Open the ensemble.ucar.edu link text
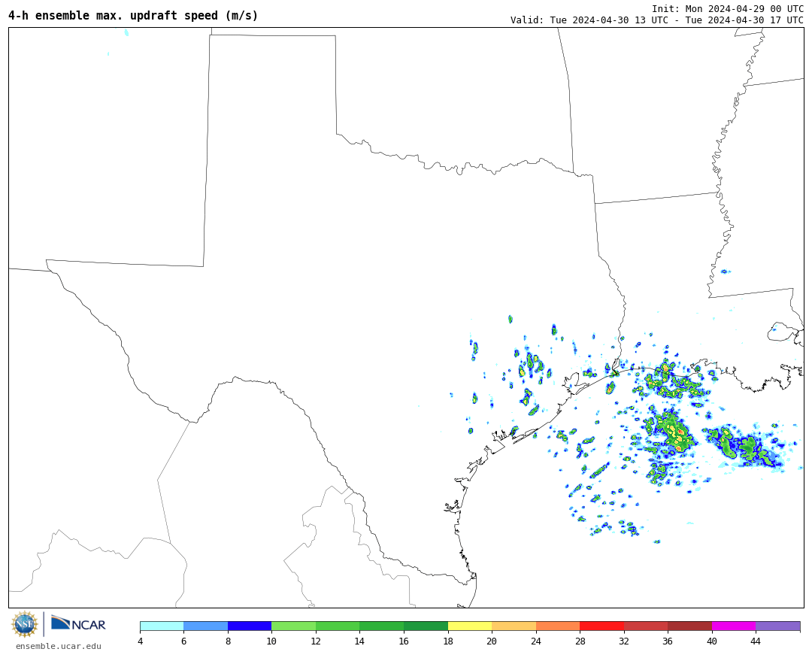 click(x=59, y=646)
